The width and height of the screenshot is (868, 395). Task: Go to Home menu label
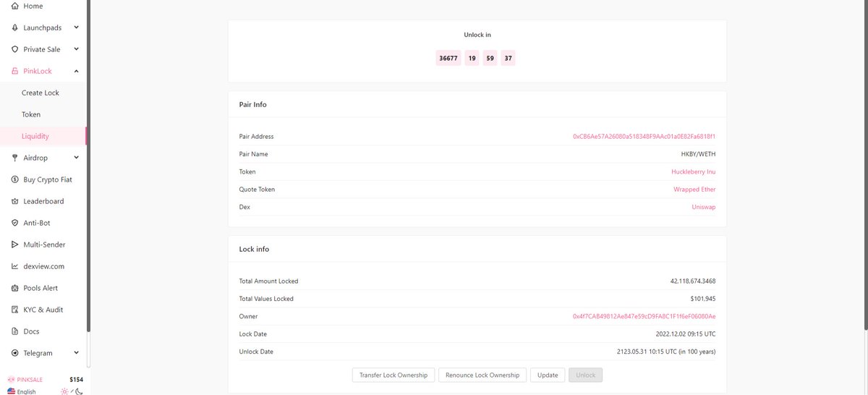[33, 6]
